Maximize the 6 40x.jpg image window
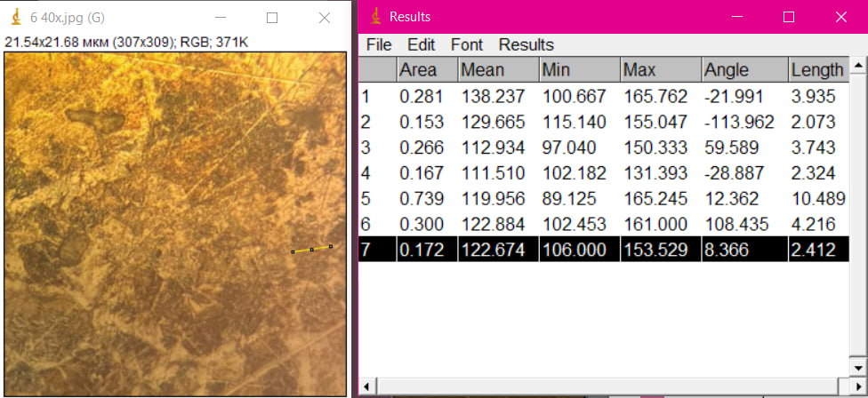868x398 pixels. [x=272, y=18]
